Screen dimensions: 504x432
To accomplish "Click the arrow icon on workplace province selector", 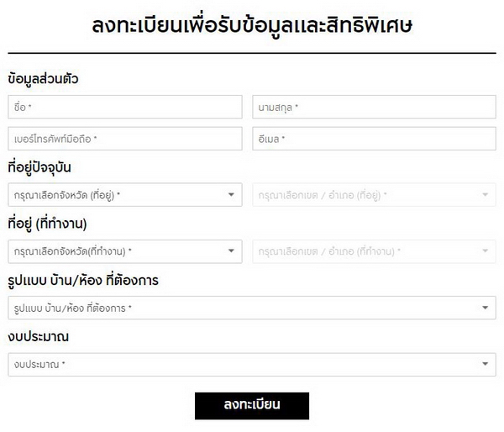I will click(x=232, y=251).
